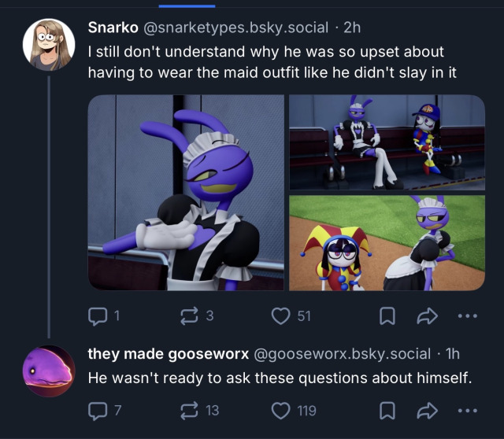
Task: Open more options on Snarko's post
Action: (468, 316)
